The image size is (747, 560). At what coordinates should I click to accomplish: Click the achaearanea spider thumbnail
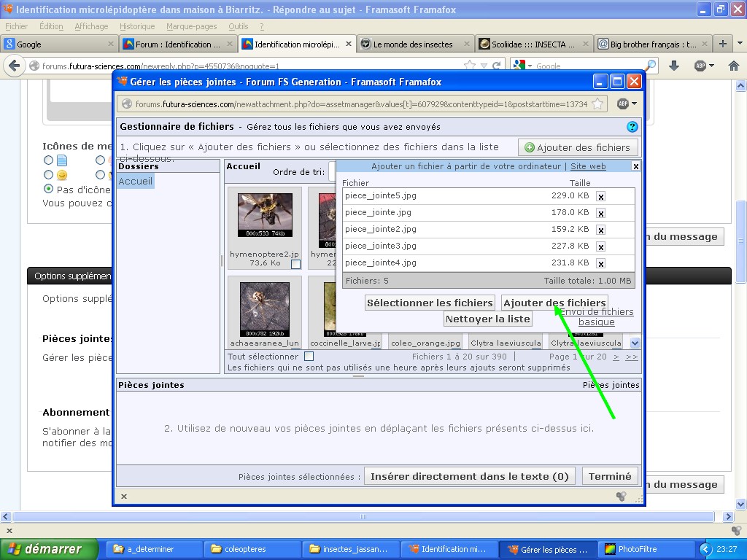click(265, 309)
